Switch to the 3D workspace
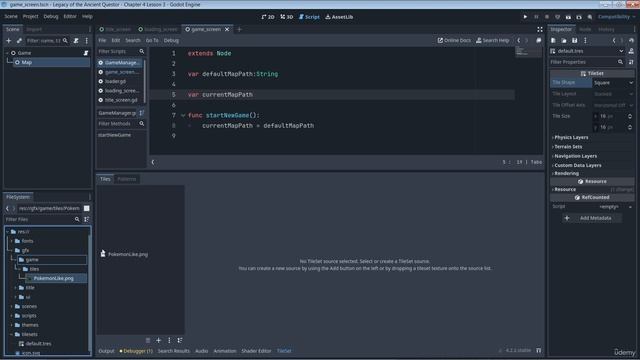The height and width of the screenshot is (360, 640). pyautogui.click(x=287, y=17)
